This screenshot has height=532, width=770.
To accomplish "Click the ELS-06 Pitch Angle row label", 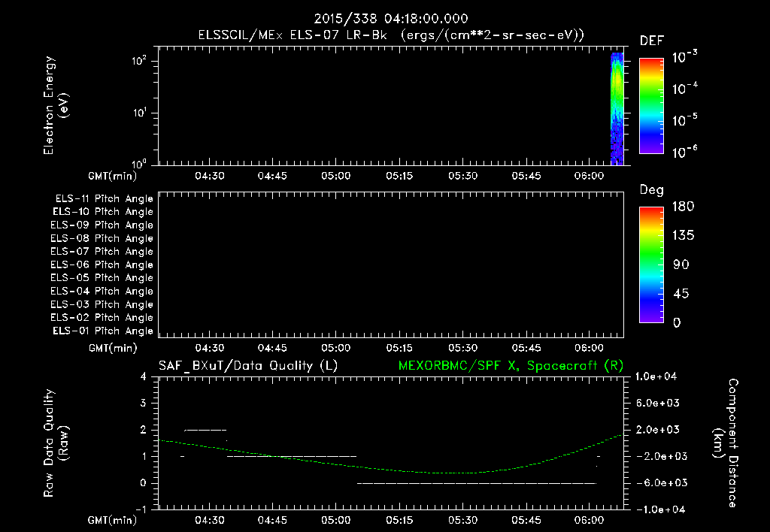I will click(102, 265).
